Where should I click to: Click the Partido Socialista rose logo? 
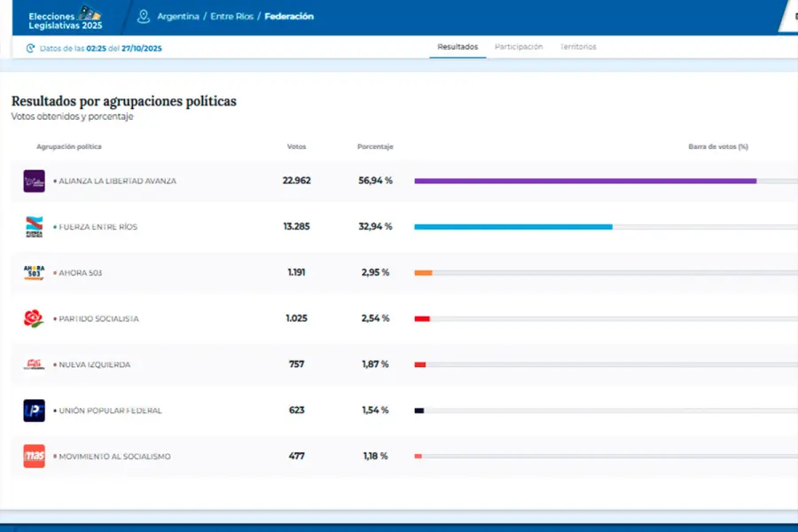[34, 318]
